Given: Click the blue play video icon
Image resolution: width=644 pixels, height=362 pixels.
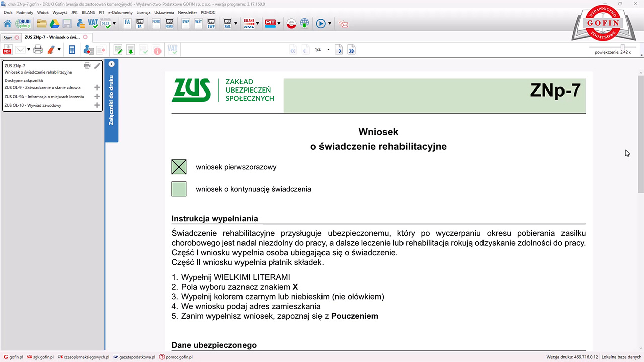Looking at the screenshot, I should tap(320, 23).
